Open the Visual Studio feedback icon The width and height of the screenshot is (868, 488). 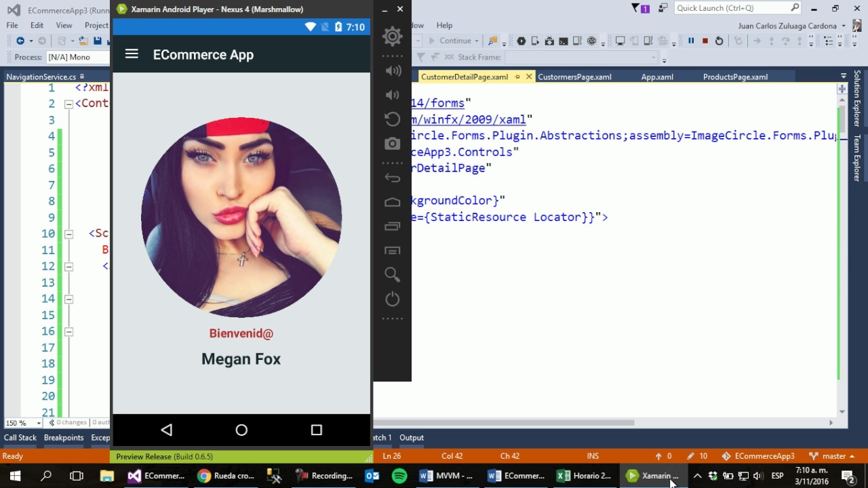(x=663, y=8)
